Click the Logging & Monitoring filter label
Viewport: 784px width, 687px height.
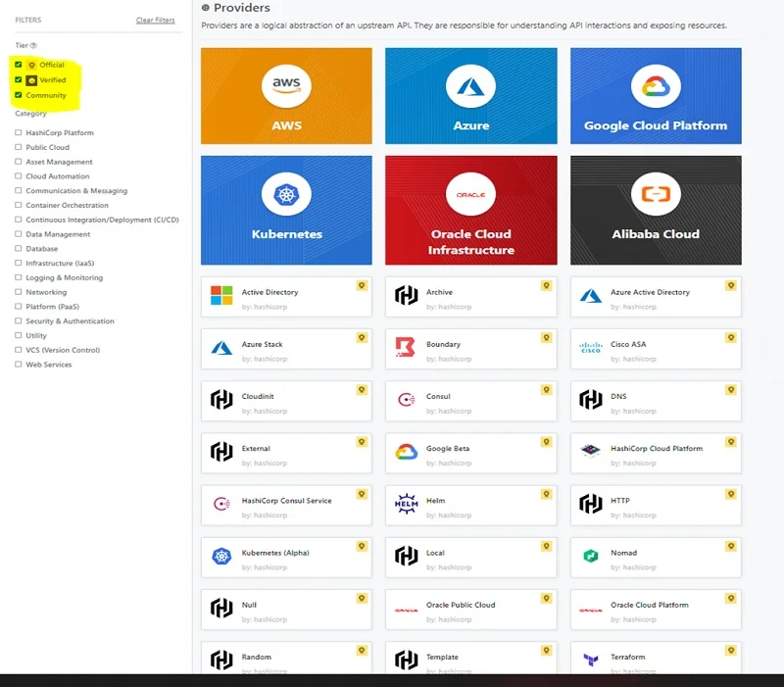pos(65,277)
